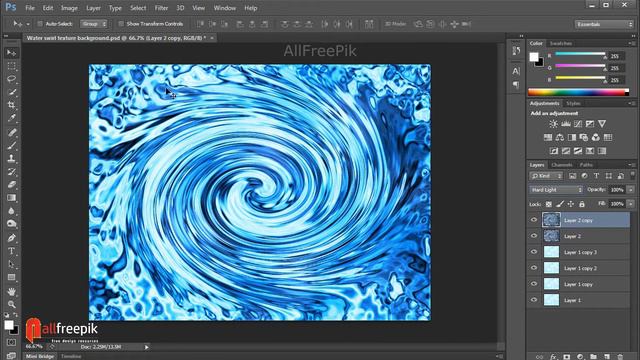The image size is (640, 360).
Task: Hide the Layer 1 copy 2 layer
Action: coord(534,268)
